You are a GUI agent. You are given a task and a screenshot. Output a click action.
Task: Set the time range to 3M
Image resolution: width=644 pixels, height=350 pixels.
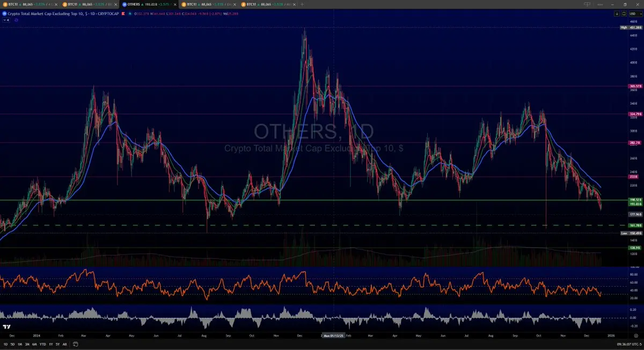click(x=27, y=344)
